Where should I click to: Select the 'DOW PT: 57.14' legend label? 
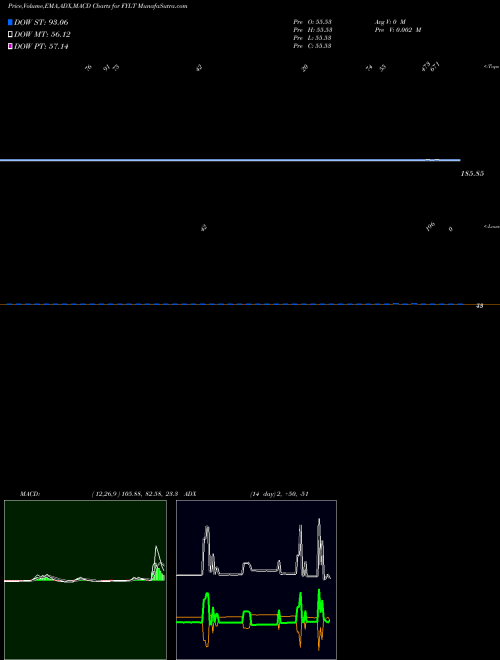41,46
